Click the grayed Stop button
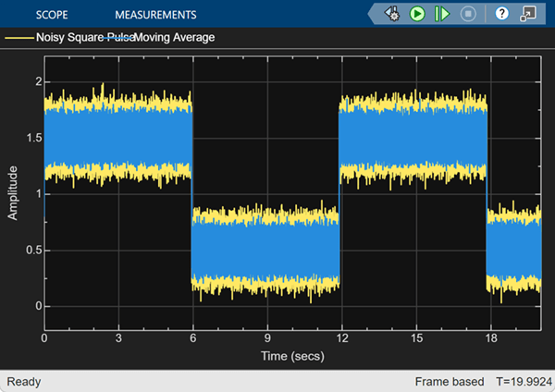Viewport: 555px width, 392px height. coord(468,14)
